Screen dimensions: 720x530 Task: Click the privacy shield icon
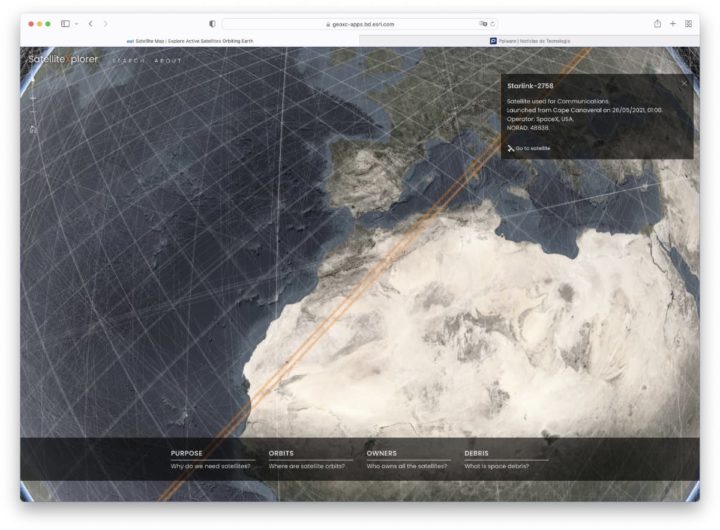[x=212, y=24]
